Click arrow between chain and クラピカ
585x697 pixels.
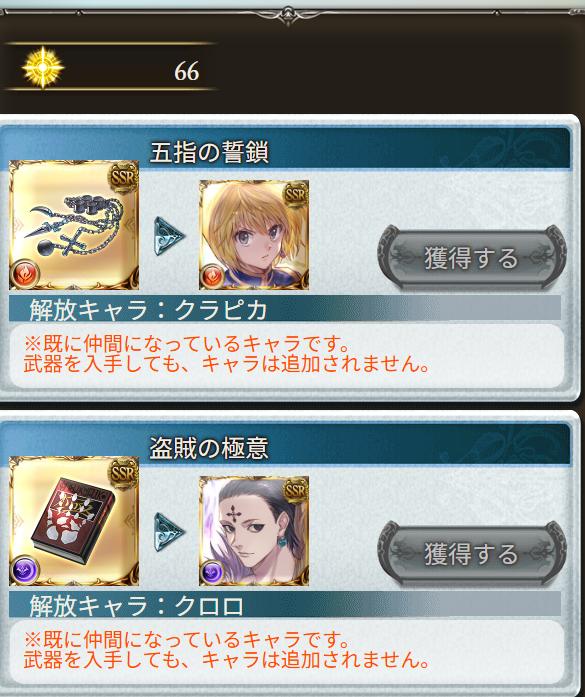pos(169,236)
